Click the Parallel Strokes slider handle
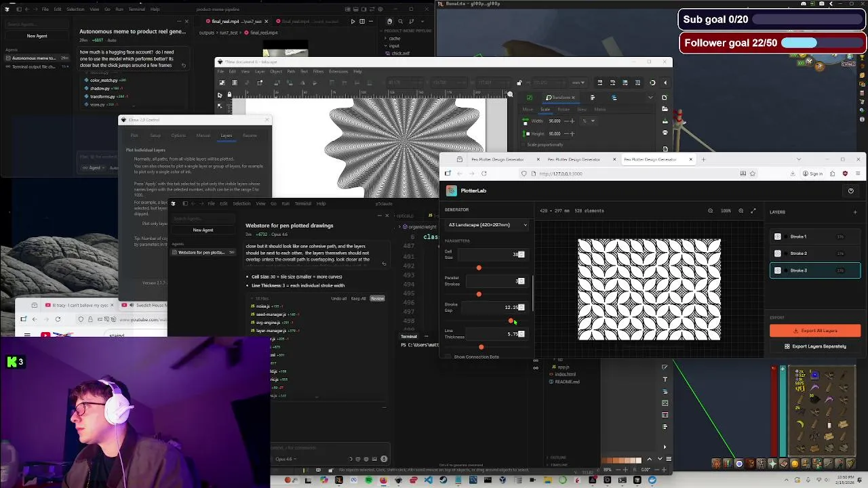Image resolution: width=868 pixels, height=488 pixels. click(x=479, y=294)
